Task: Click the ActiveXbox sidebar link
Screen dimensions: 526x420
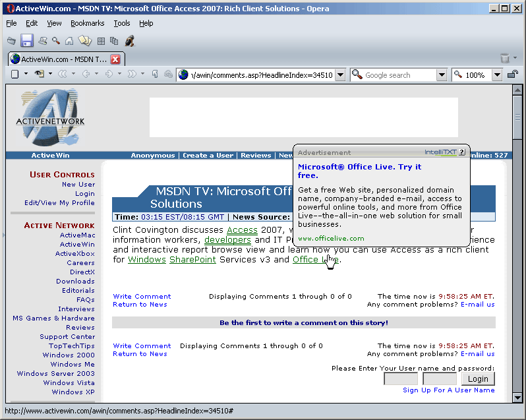Action: pos(74,254)
